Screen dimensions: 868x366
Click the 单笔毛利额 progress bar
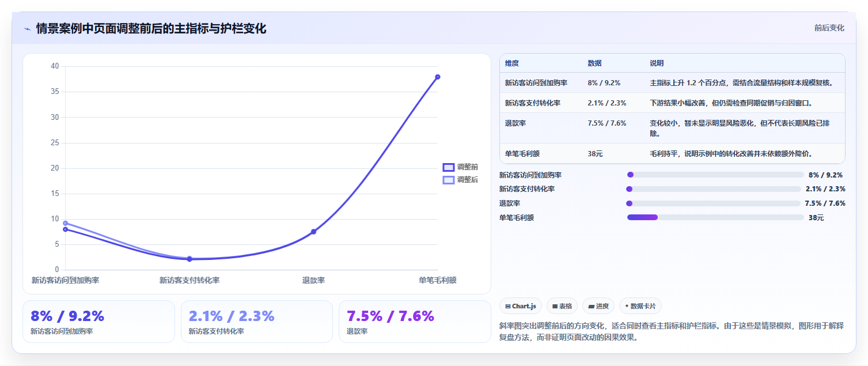[715, 217]
